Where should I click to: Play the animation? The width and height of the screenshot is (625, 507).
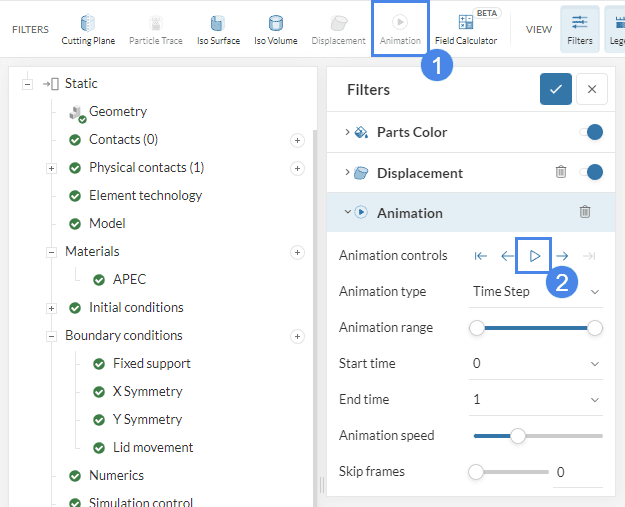point(534,256)
